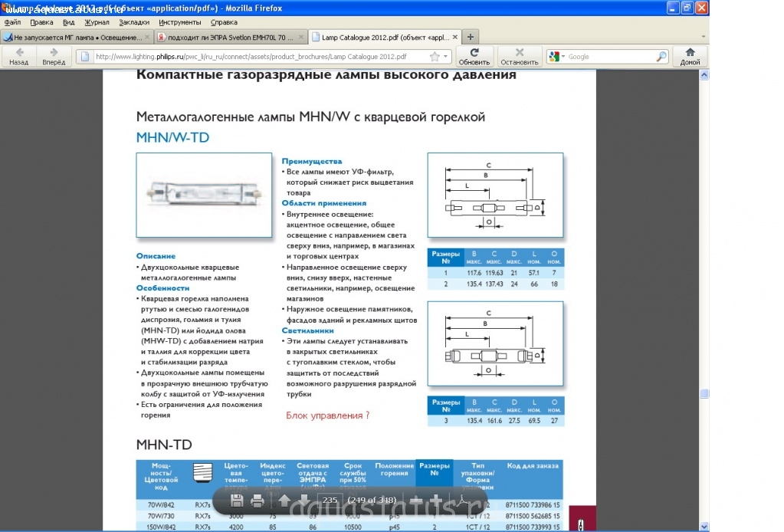Click the '150W/842' cell in MHN-TD table
Image resolution: width=784 pixels, height=532 pixels.
[x=162, y=527]
